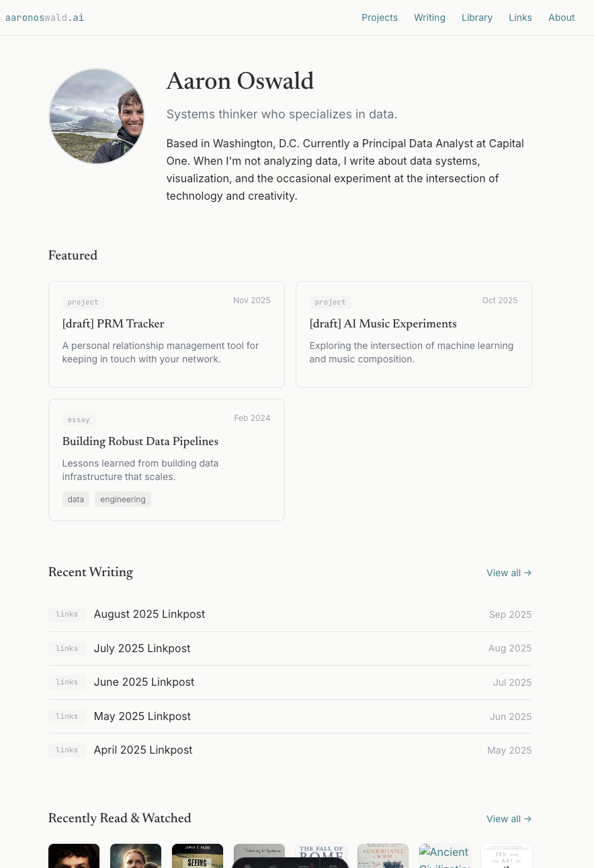View all Recently Read & Watched

tap(509, 819)
